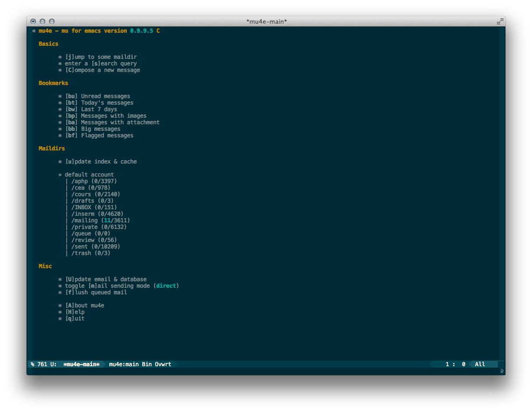Click '% 761 U:' status in mode line

(43, 364)
